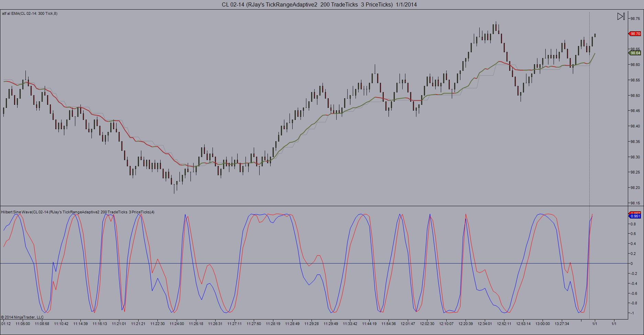The width and height of the screenshot is (644, 335).
Task: Click the -0.6 sine wave scale label
Action: (633, 293)
